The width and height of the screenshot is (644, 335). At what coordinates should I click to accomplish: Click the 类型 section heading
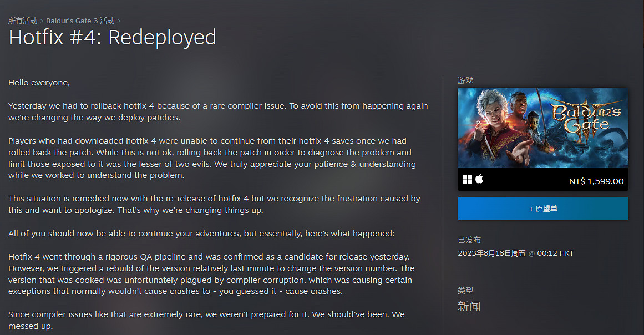pyautogui.click(x=465, y=291)
